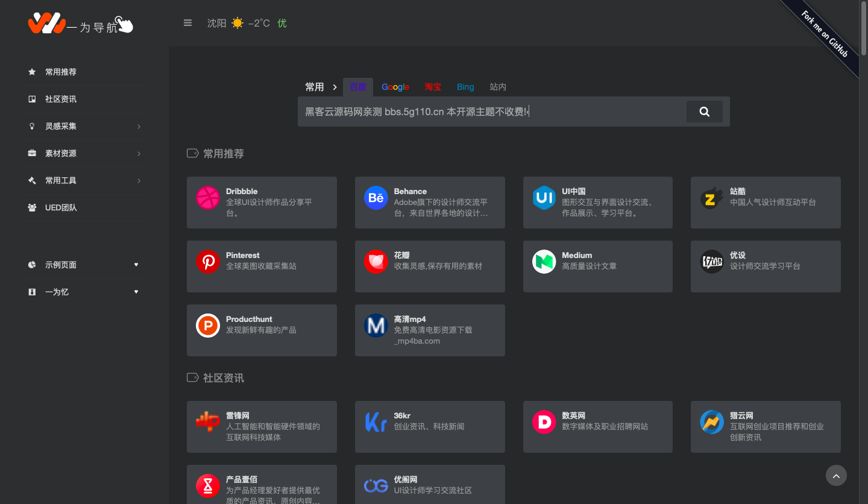868x504 pixels.
Task: Click the Pinterest red logo icon
Action: coord(208,262)
